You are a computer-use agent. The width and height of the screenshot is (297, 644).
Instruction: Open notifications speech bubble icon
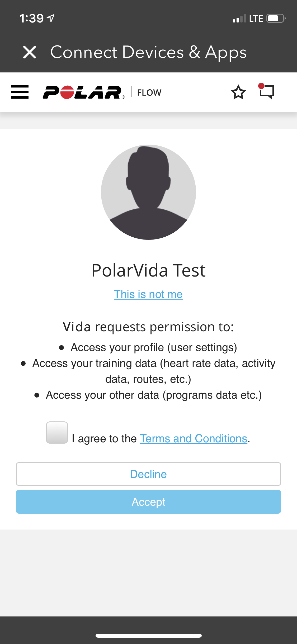[267, 91]
